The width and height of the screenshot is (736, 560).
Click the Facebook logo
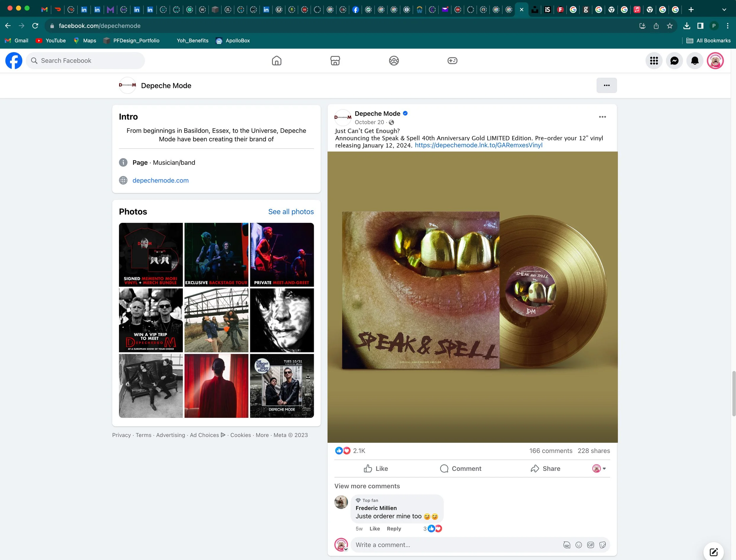pyautogui.click(x=14, y=61)
